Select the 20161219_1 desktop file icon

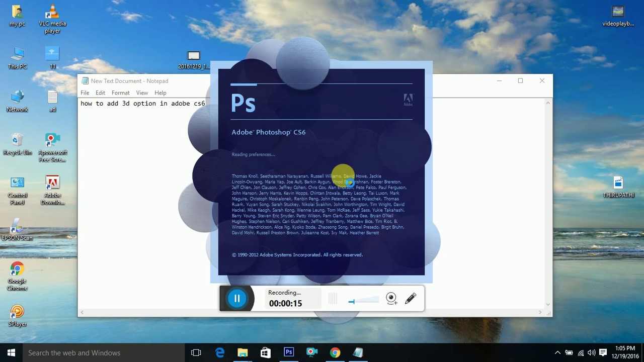coord(194,60)
